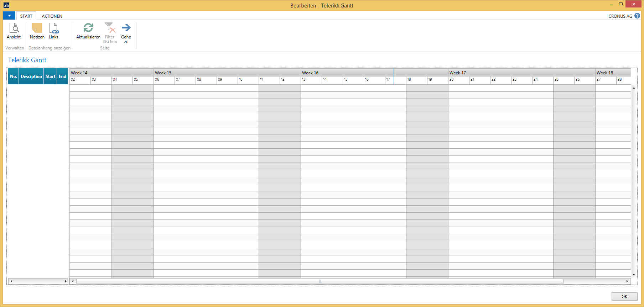The image size is (644, 307).
Task: Open the help question mark icon
Action: (x=637, y=16)
